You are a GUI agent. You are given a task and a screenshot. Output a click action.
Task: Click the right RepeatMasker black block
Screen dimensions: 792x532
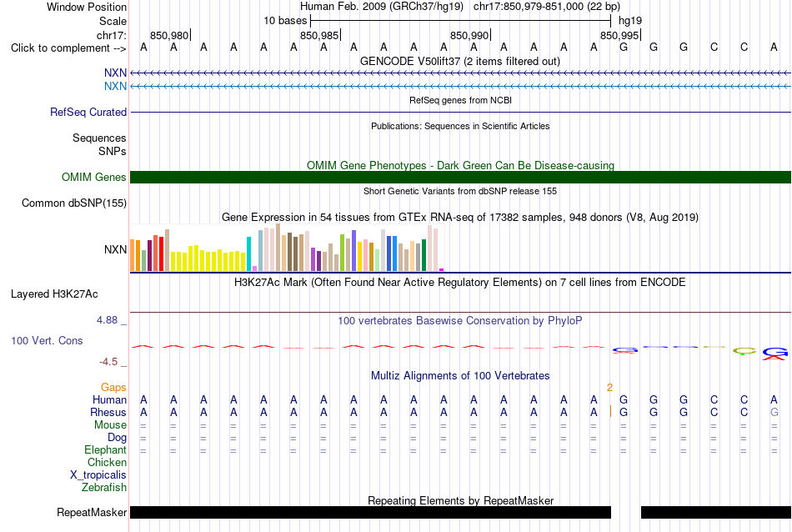716,512
